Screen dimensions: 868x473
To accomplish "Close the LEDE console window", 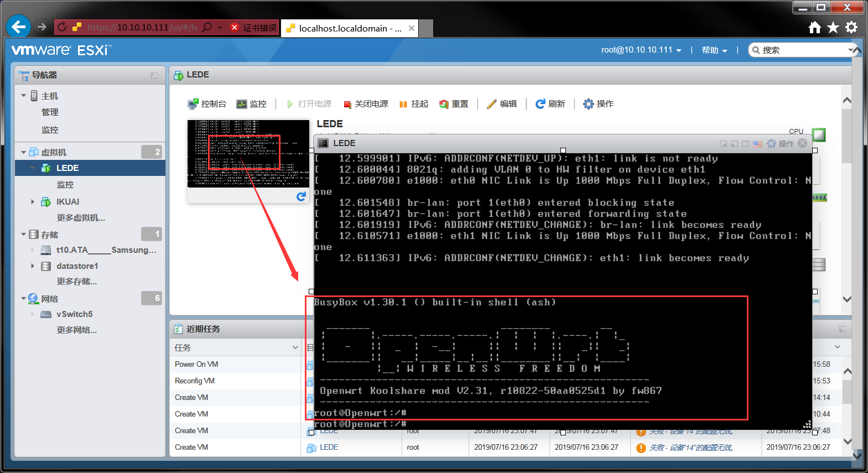I will click(802, 143).
